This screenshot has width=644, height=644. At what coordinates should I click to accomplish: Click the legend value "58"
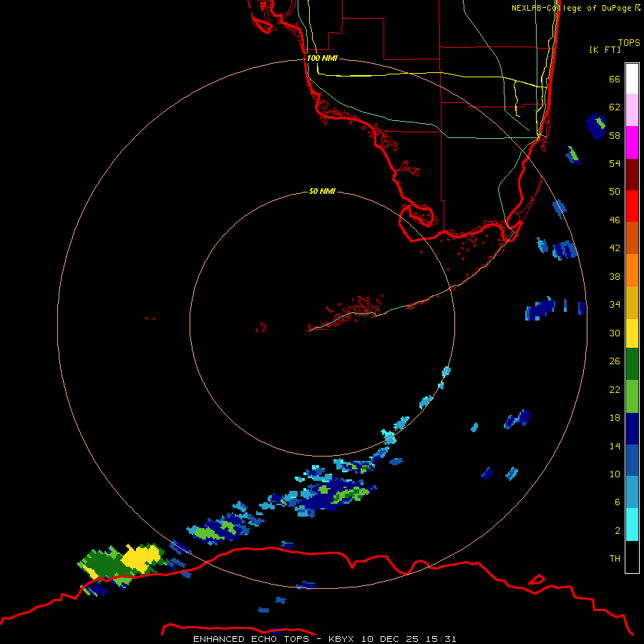click(x=615, y=135)
